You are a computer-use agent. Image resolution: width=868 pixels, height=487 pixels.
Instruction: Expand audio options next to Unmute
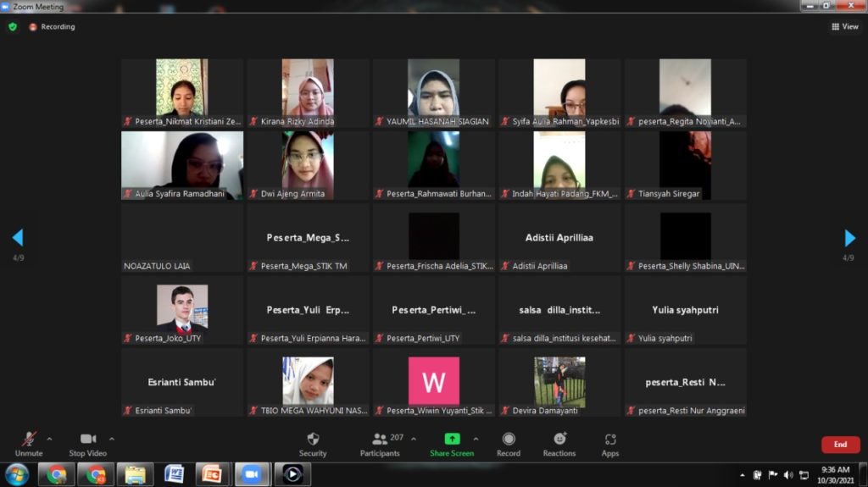coord(49,439)
